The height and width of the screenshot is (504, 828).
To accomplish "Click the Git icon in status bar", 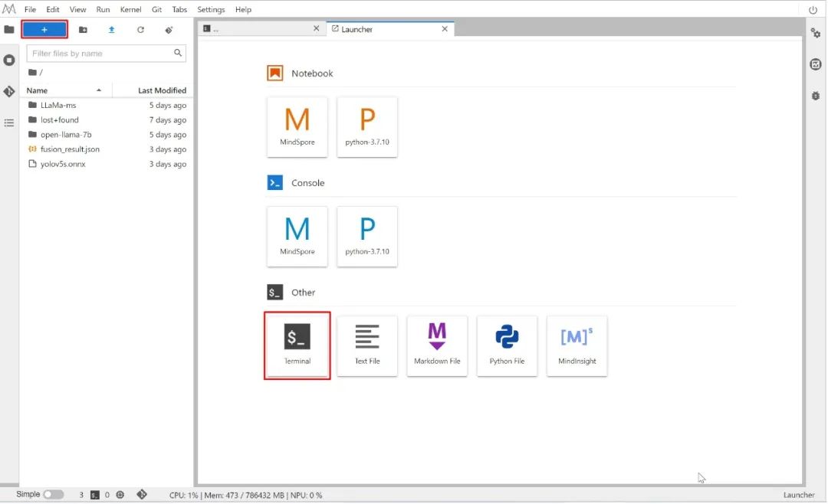I will (x=142, y=495).
